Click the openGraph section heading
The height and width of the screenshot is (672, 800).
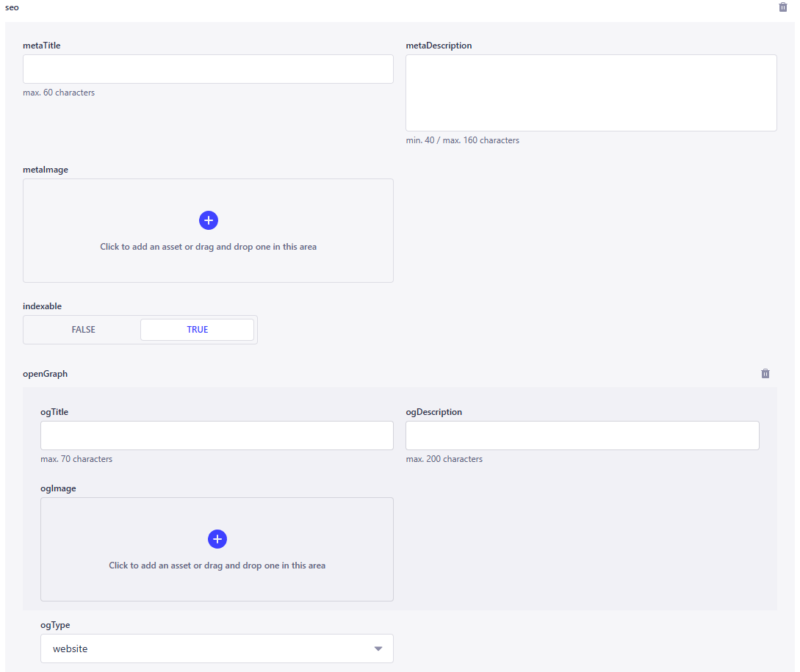click(x=46, y=374)
